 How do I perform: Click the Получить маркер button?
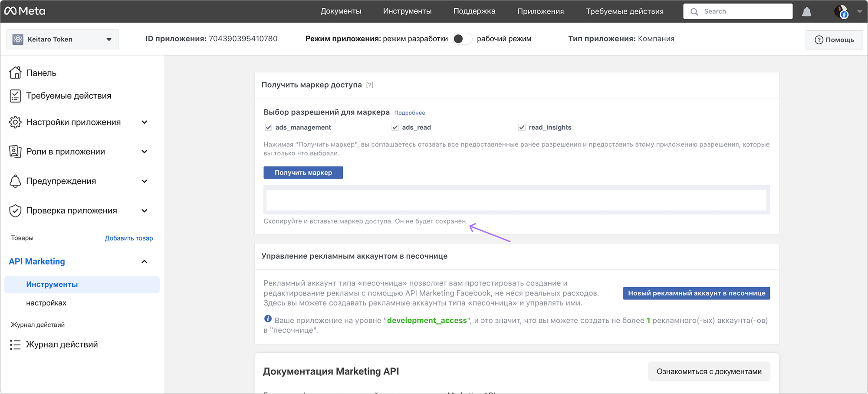[x=303, y=173]
